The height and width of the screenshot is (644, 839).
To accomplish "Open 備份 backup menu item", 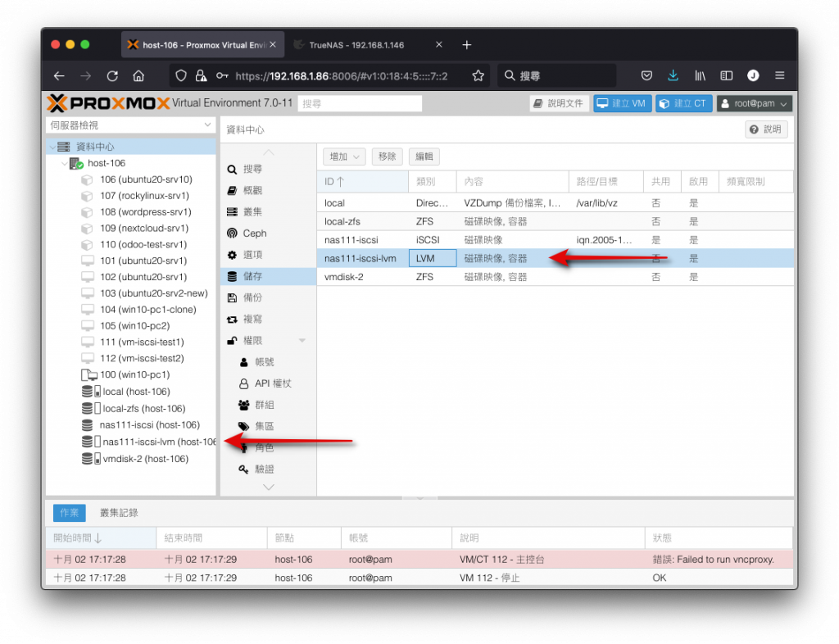I will [x=268, y=297].
